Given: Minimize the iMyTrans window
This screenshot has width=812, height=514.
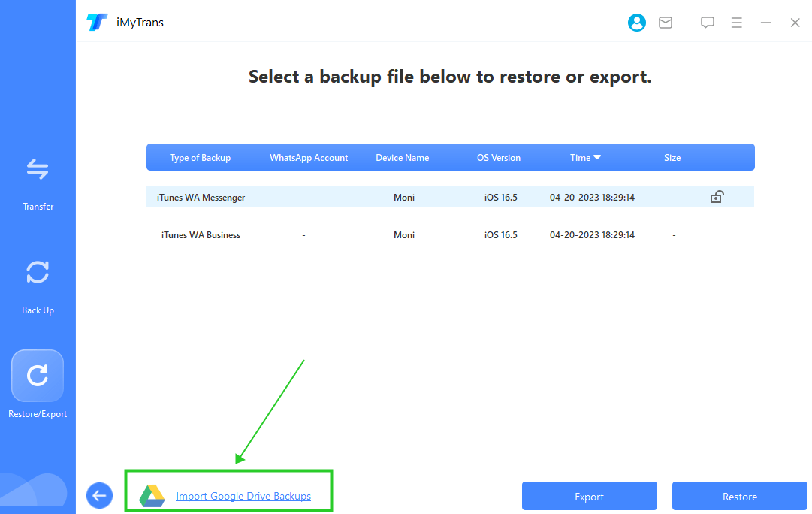Looking at the screenshot, I should coord(766,23).
